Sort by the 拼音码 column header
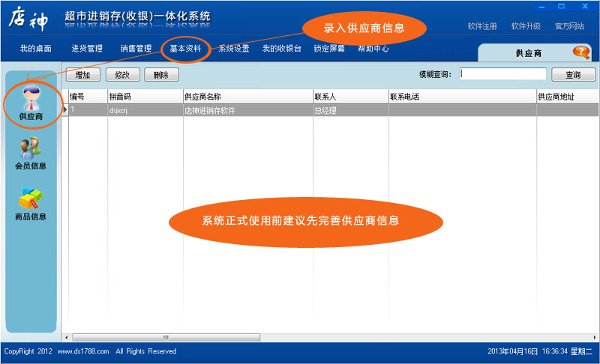This screenshot has width=600, height=364. point(145,97)
